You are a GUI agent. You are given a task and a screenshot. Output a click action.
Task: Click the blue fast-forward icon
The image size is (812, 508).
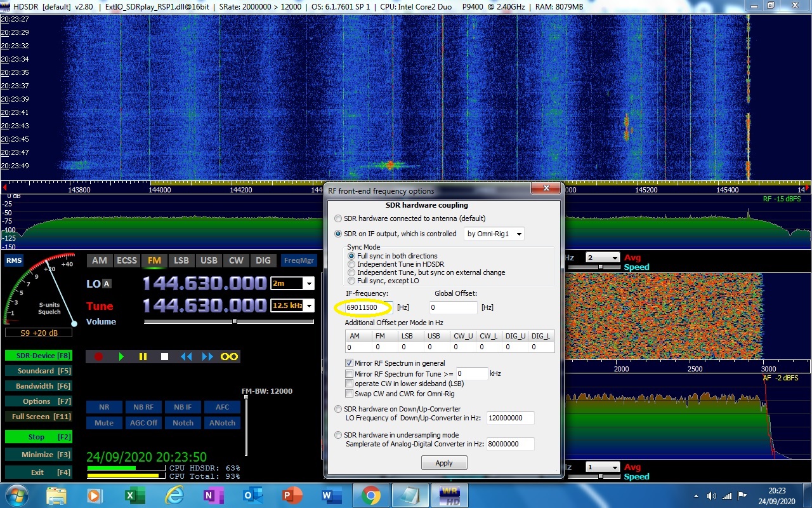click(207, 357)
